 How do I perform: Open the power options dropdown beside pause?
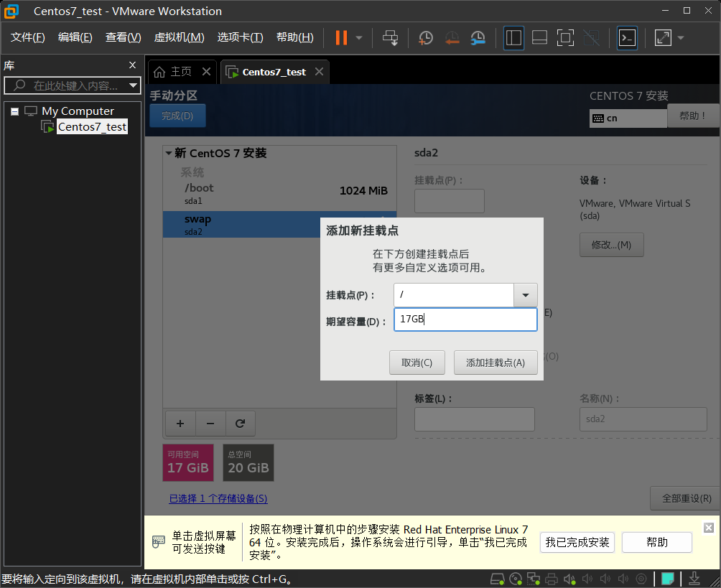(x=359, y=38)
